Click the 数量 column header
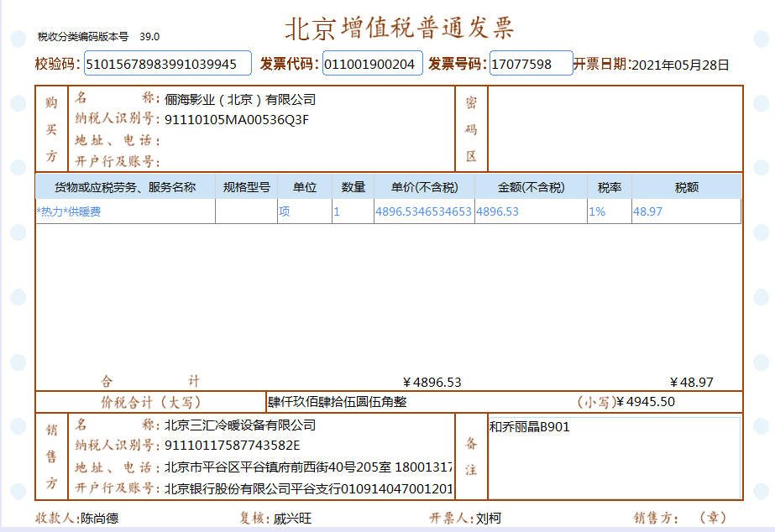This screenshot has height=532, width=775. (353, 187)
